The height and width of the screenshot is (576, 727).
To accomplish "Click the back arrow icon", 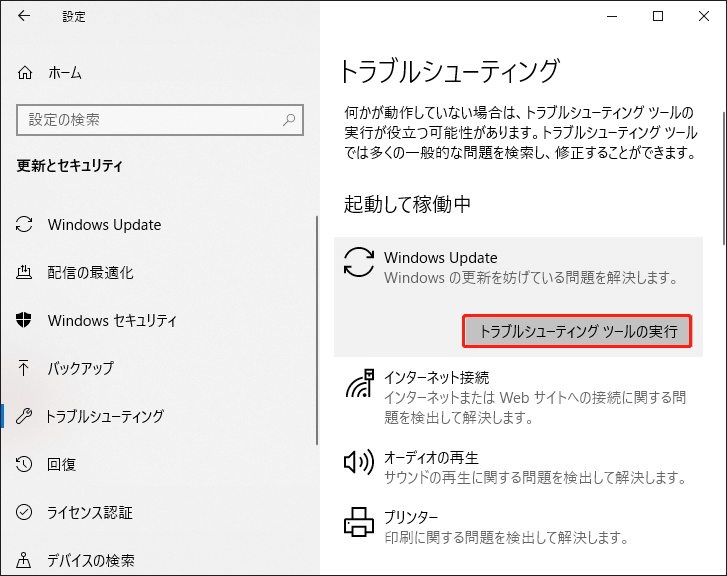I will click(24, 16).
